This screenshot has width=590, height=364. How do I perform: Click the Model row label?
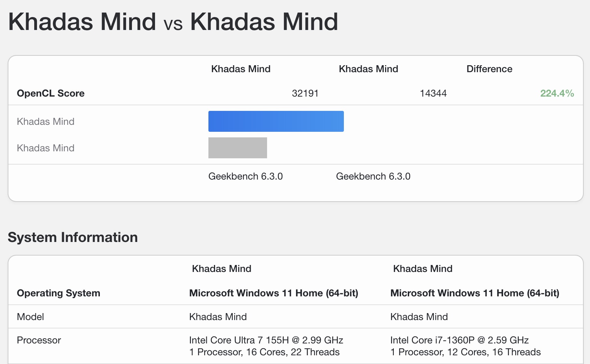(x=30, y=317)
